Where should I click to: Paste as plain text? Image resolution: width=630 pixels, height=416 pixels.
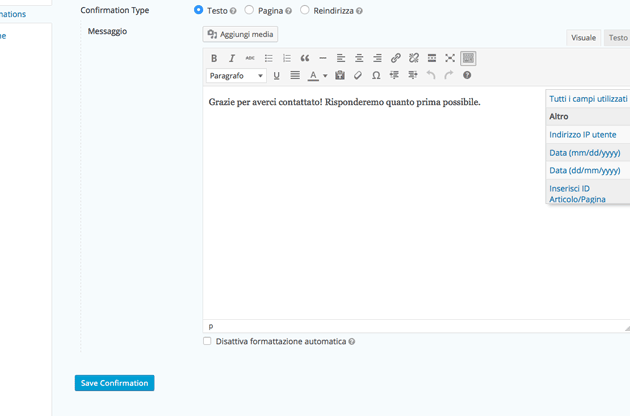[x=340, y=76]
